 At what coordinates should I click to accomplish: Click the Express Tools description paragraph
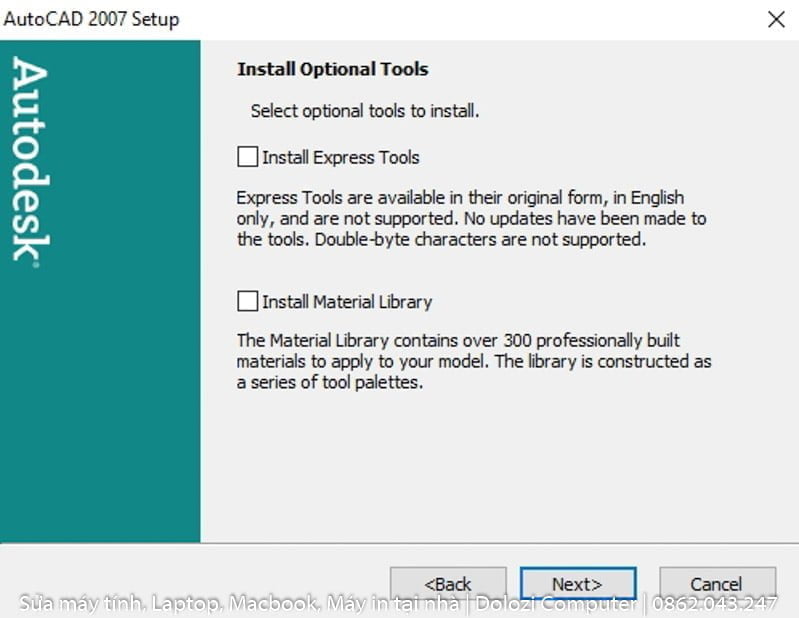point(471,218)
